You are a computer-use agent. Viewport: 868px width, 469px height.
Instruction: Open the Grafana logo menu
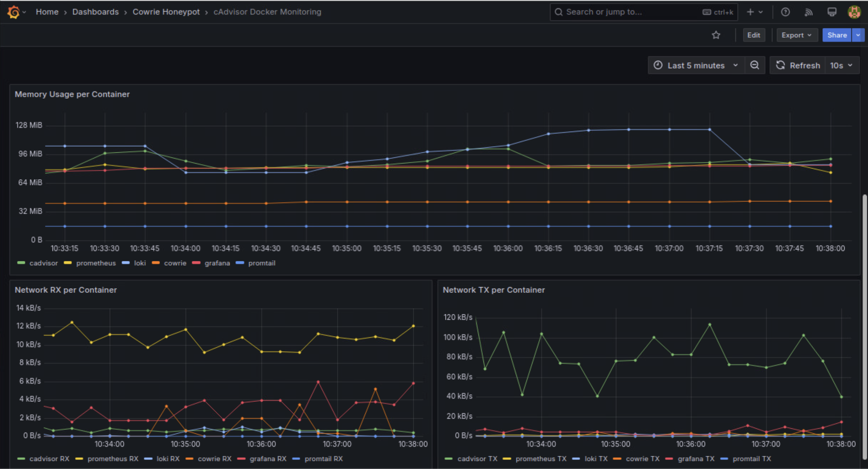[13, 12]
